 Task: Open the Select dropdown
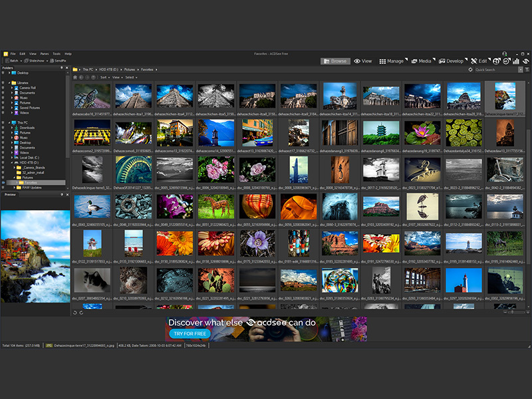(x=130, y=77)
